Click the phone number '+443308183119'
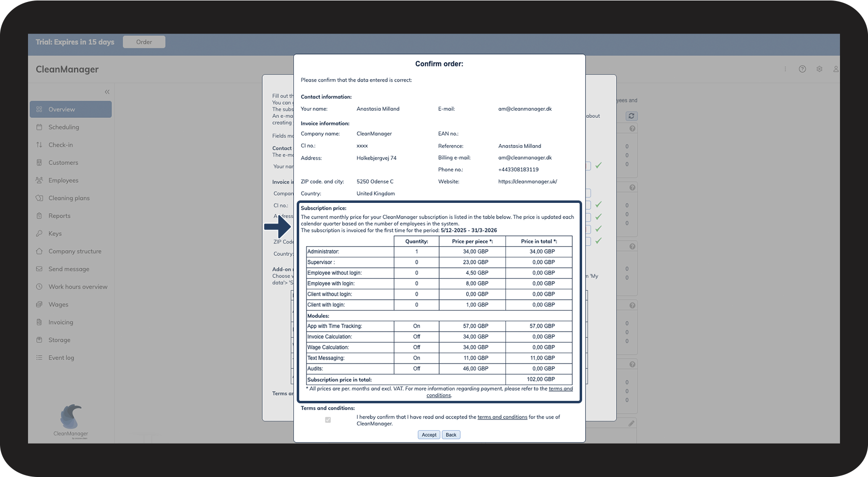Viewport: 868px width, 477px height. (x=518, y=169)
